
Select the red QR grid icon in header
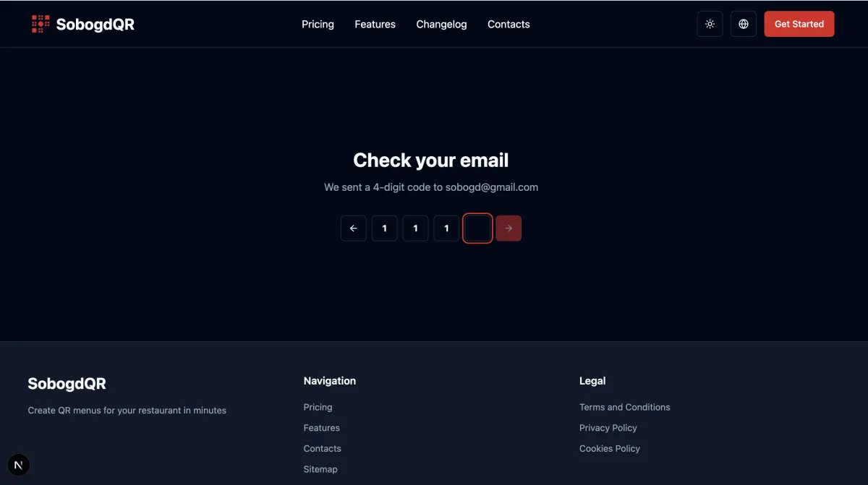[40, 23]
